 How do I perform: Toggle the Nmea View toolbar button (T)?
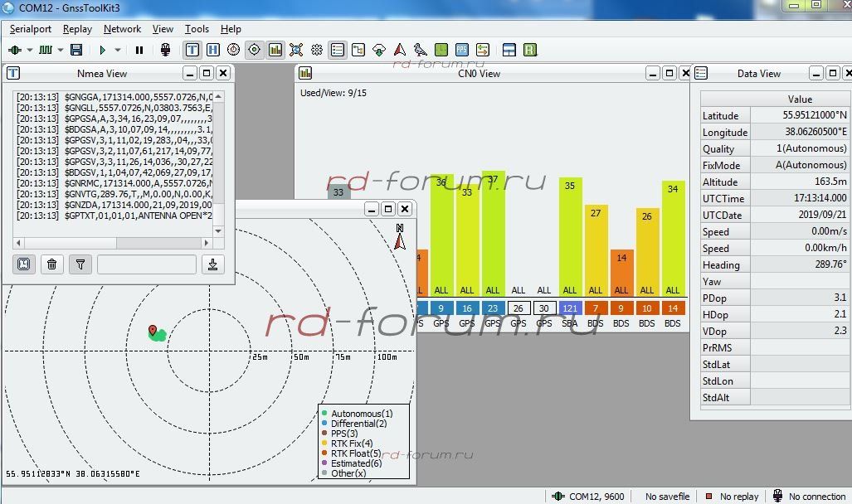click(192, 50)
